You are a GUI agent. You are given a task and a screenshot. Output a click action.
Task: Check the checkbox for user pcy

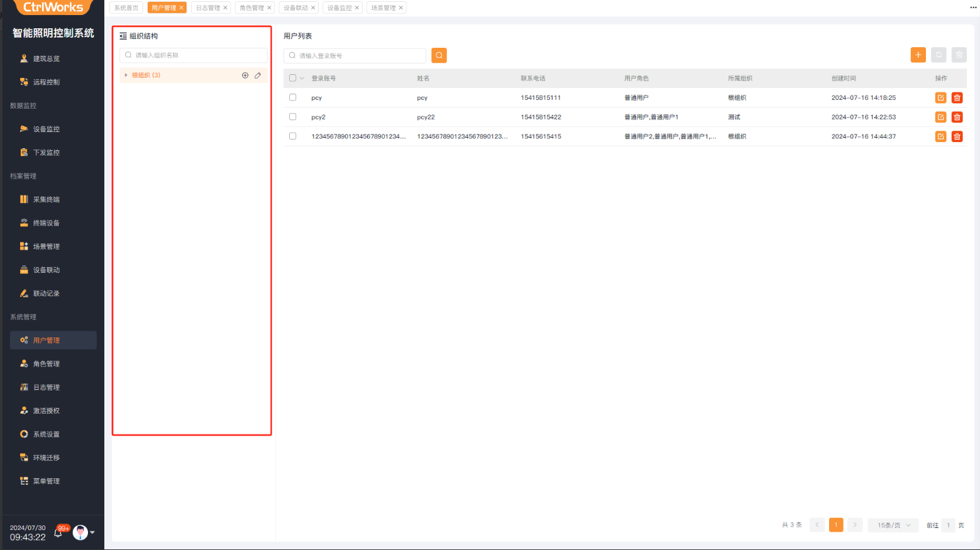pos(292,97)
